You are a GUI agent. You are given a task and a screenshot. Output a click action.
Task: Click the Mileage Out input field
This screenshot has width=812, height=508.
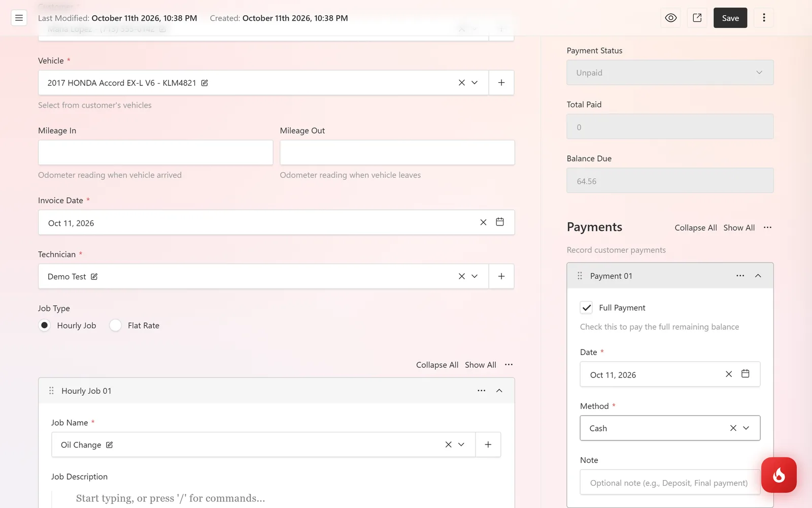coord(397,152)
